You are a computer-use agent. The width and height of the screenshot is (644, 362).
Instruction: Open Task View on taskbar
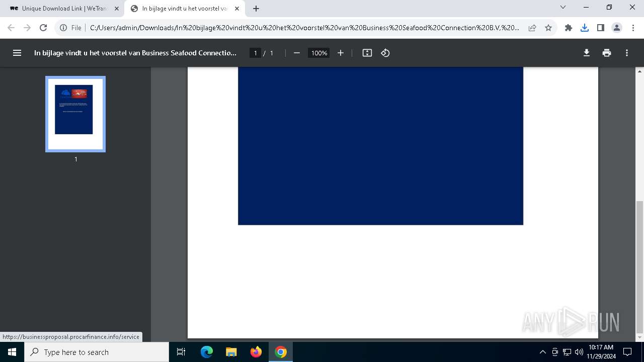pyautogui.click(x=181, y=352)
